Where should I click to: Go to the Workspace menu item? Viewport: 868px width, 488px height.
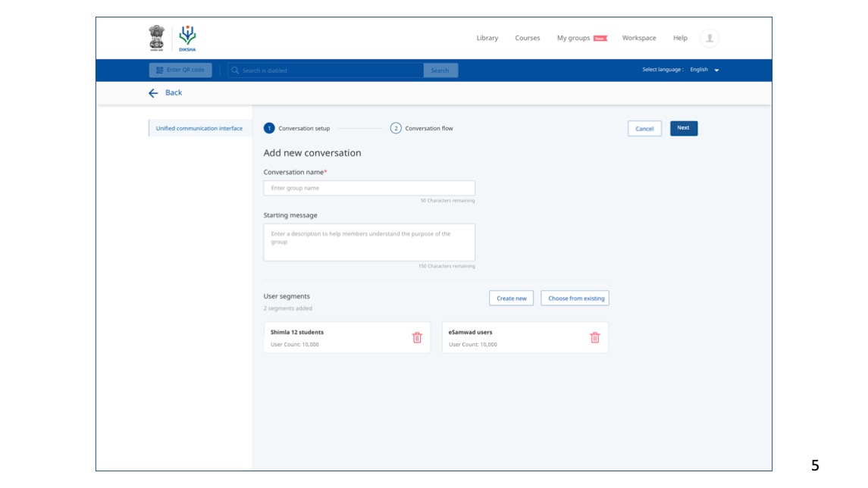tap(638, 36)
